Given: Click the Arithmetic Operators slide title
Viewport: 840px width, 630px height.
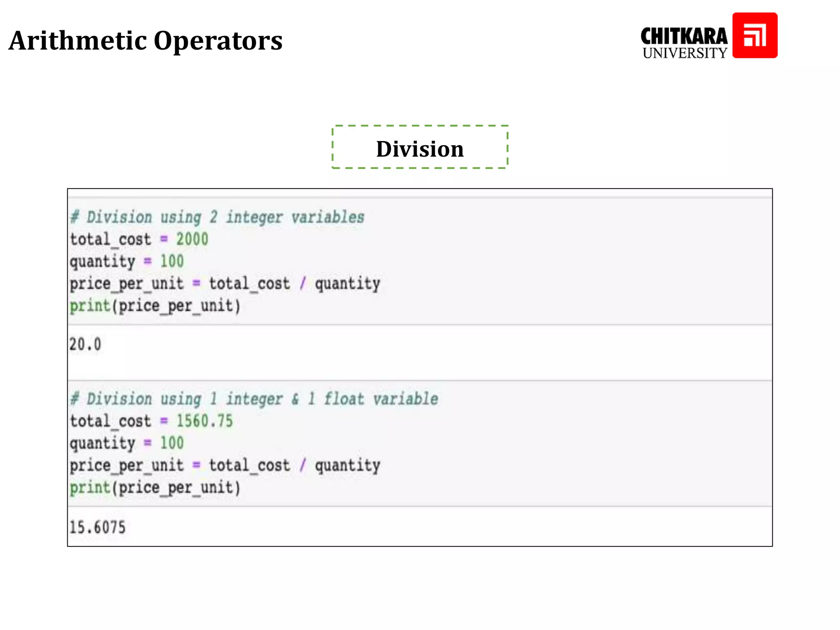Looking at the screenshot, I should [146, 41].
